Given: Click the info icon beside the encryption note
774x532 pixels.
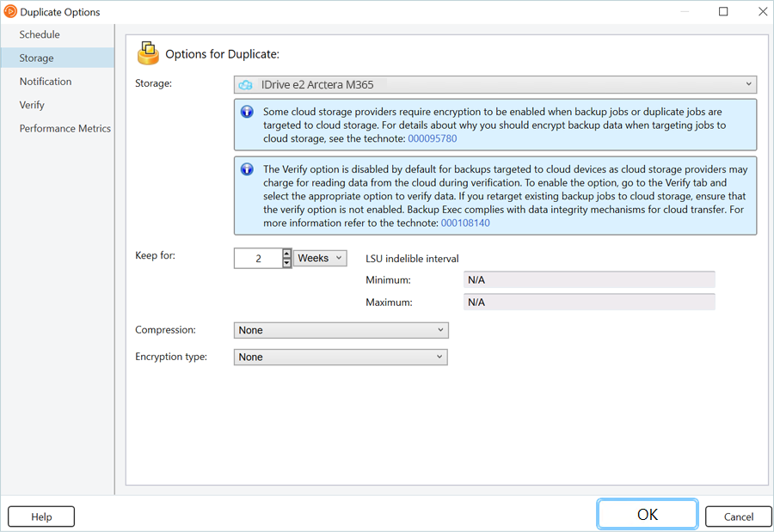Looking at the screenshot, I should pyautogui.click(x=247, y=112).
